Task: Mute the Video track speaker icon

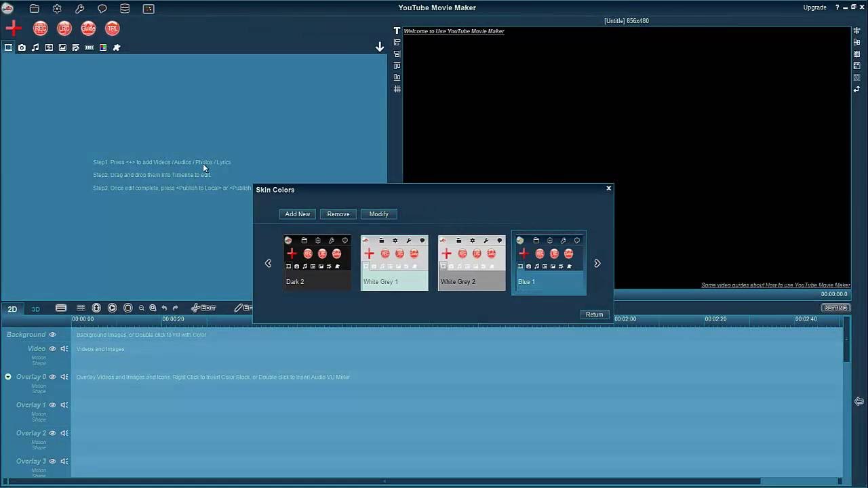Action: (64, 348)
